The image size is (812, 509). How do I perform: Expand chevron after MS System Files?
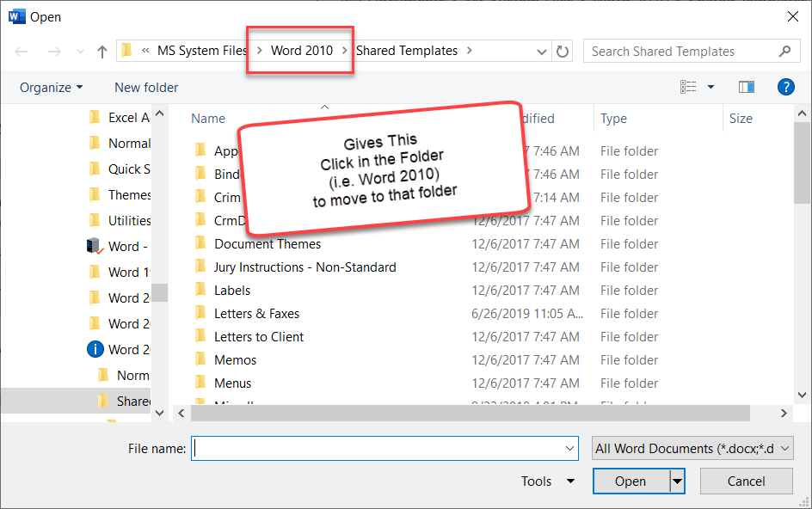[260, 51]
